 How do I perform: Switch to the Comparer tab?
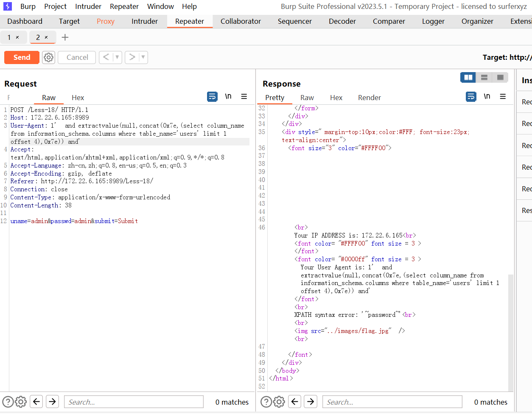389,21
